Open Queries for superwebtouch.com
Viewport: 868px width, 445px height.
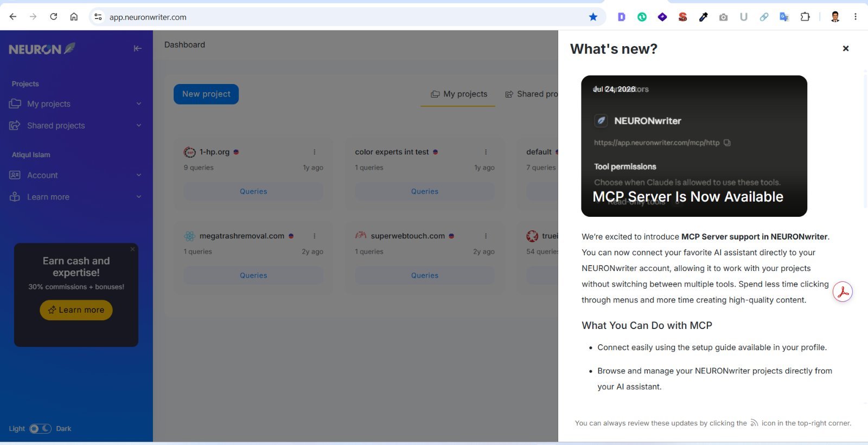coord(425,275)
